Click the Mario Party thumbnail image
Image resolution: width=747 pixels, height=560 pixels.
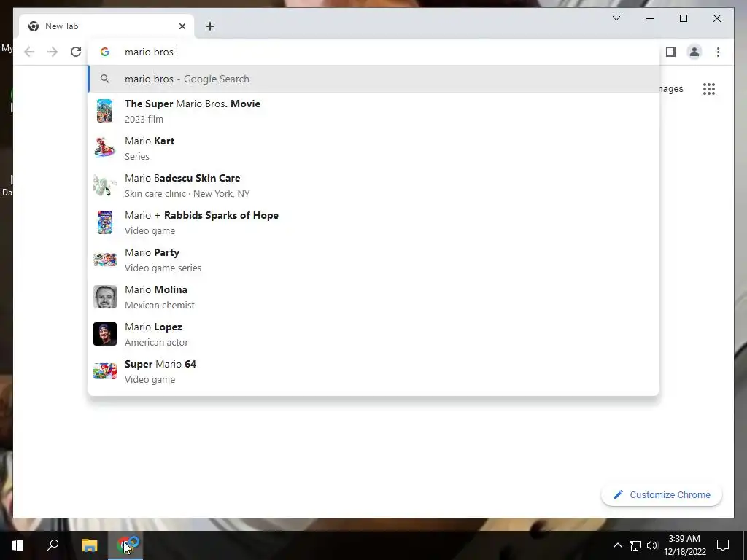[x=105, y=260]
